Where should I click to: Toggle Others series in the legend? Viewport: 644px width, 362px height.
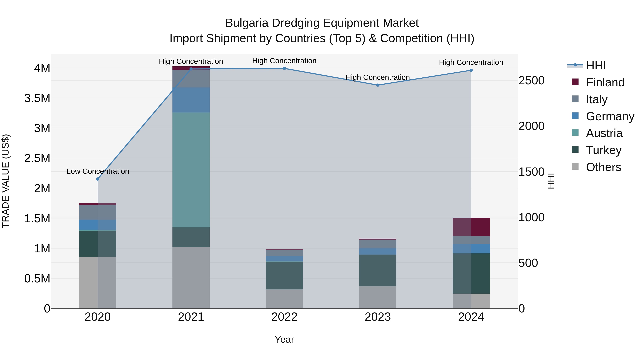click(596, 167)
